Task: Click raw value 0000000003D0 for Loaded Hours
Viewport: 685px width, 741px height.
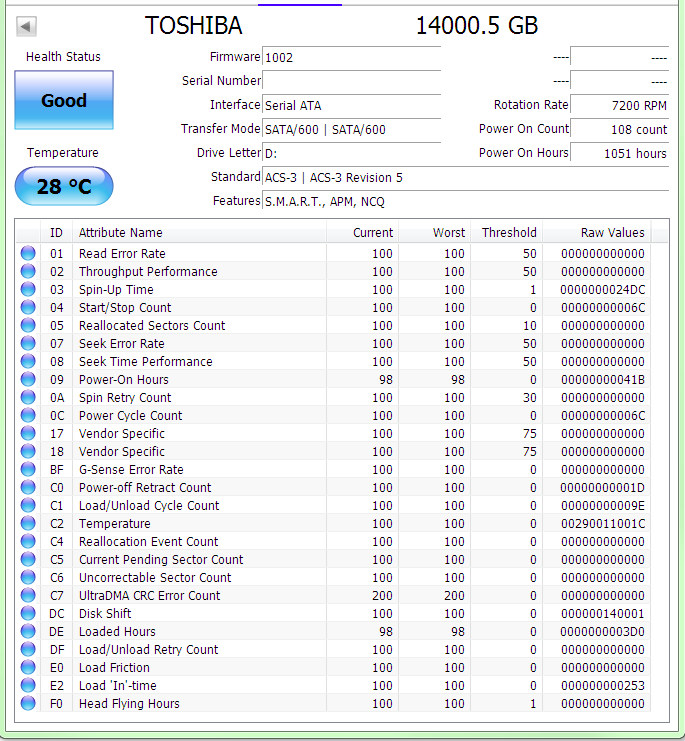Action: coord(602,631)
